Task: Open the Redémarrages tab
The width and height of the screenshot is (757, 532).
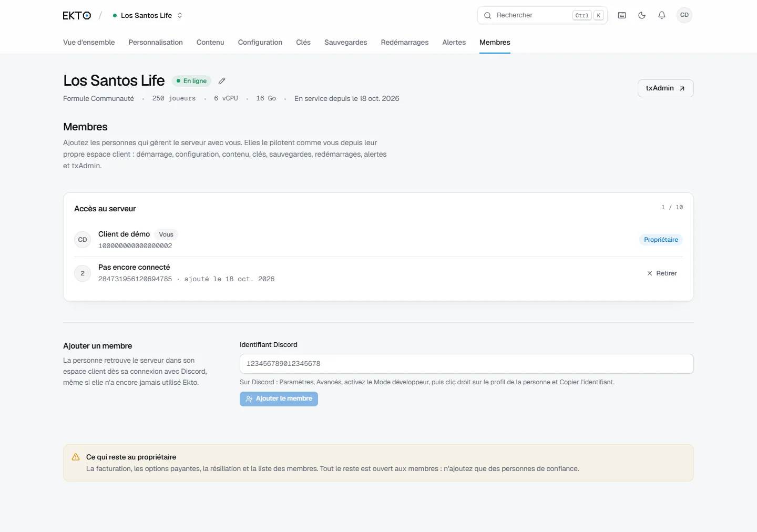Action: pyautogui.click(x=405, y=43)
